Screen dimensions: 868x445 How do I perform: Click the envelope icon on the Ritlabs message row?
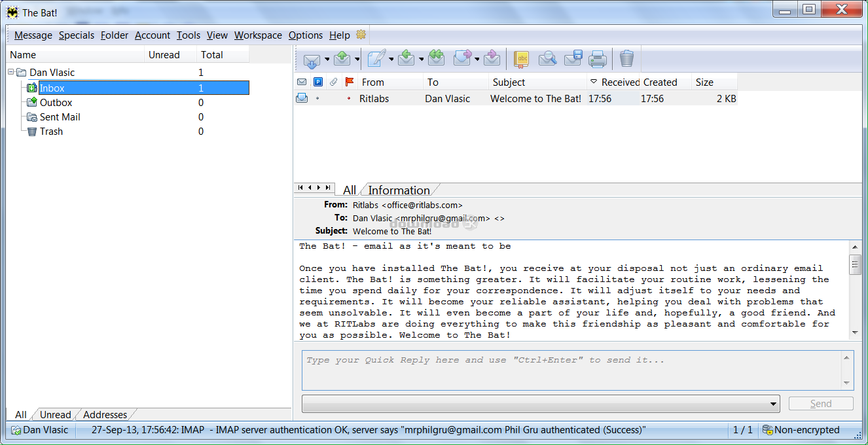point(302,98)
